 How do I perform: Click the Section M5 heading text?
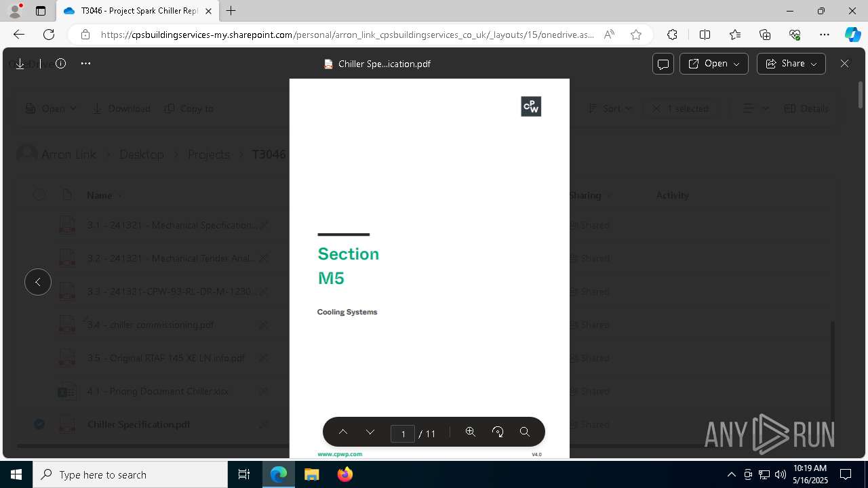(x=348, y=266)
